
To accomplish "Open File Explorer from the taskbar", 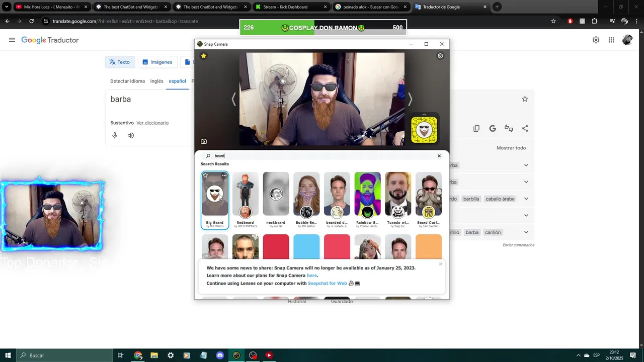I will pos(154,355).
